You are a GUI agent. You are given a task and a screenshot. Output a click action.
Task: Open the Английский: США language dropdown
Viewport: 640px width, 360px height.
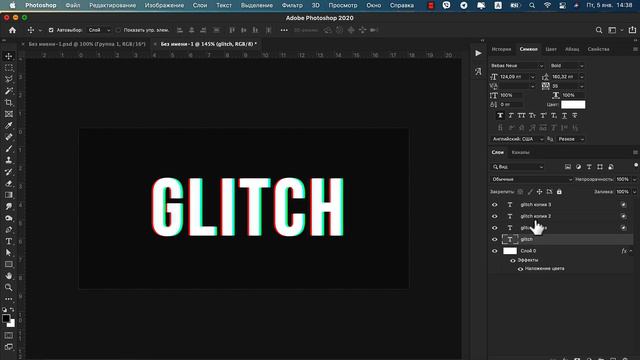click(517, 139)
